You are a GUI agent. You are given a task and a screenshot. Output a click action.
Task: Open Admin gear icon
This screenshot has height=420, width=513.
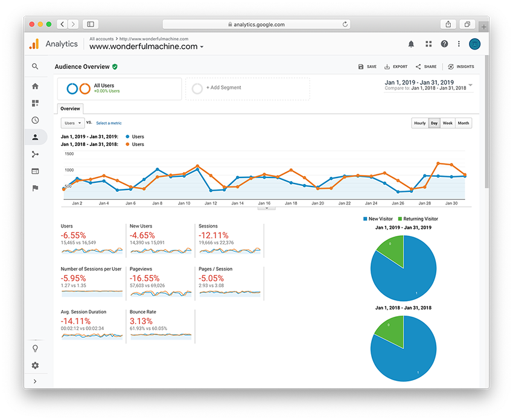point(35,365)
